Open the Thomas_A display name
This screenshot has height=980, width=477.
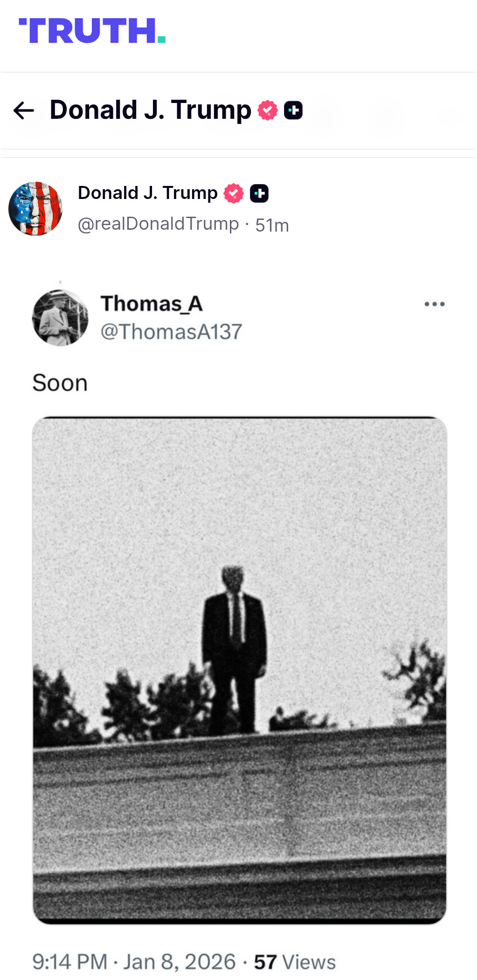coord(152,304)
